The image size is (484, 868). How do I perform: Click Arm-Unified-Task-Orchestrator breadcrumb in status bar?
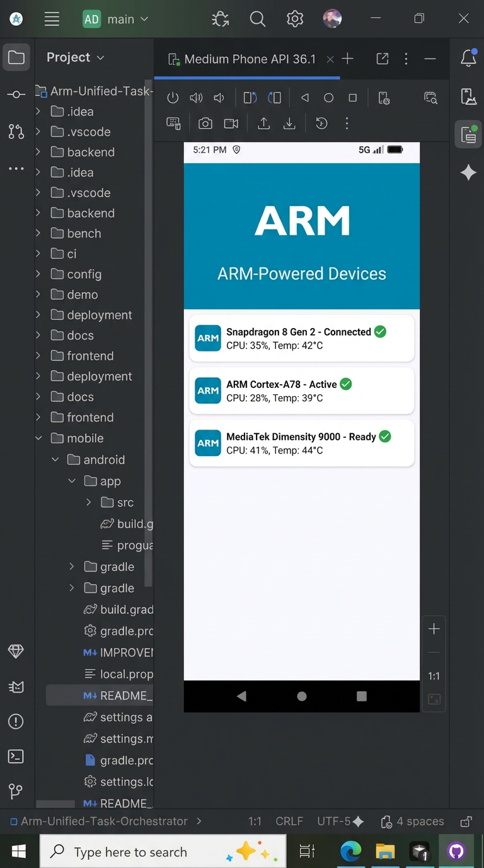(x=104, y=821)
